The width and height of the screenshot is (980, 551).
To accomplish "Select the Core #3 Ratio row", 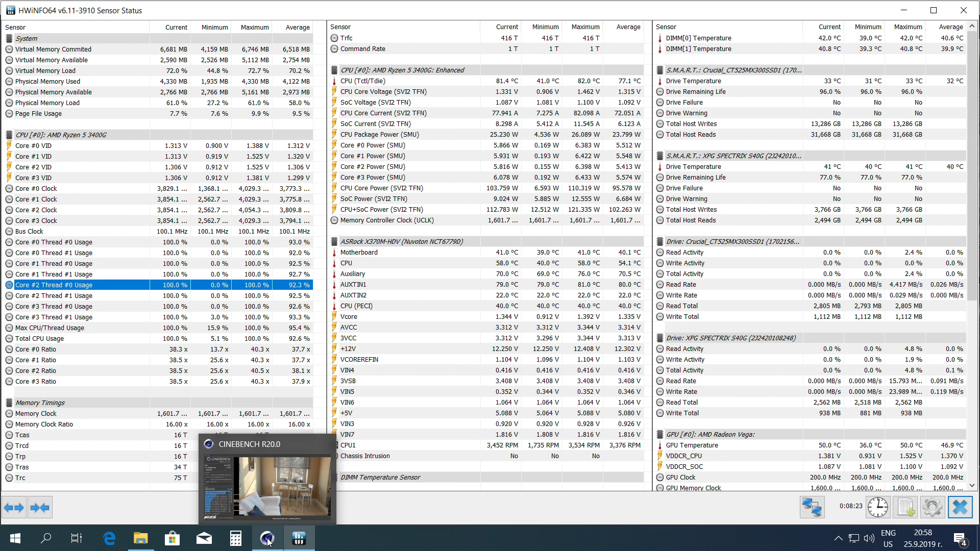I will 158,381.
